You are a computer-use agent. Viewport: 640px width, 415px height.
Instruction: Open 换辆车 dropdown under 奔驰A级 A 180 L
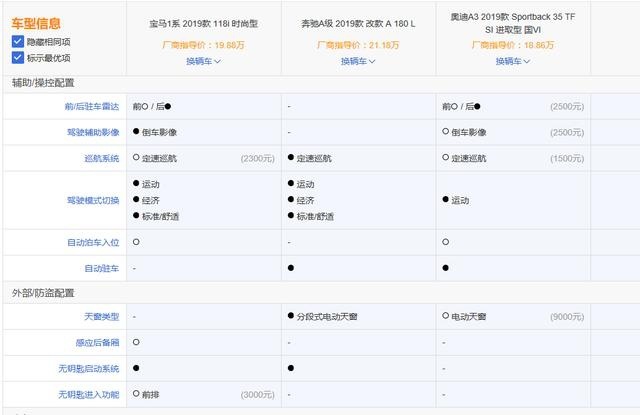coord(358,61)
